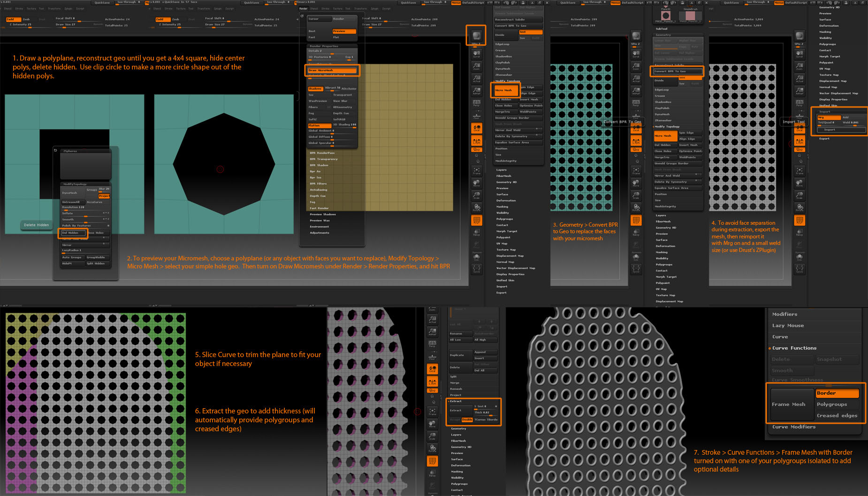Toggle Flatten in Render Properties

(x=319, y=125)
